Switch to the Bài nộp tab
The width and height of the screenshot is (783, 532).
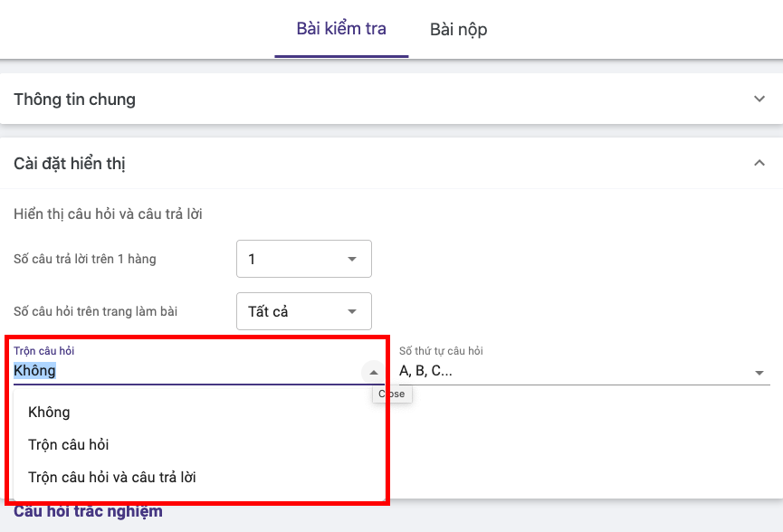pos(458,30)
